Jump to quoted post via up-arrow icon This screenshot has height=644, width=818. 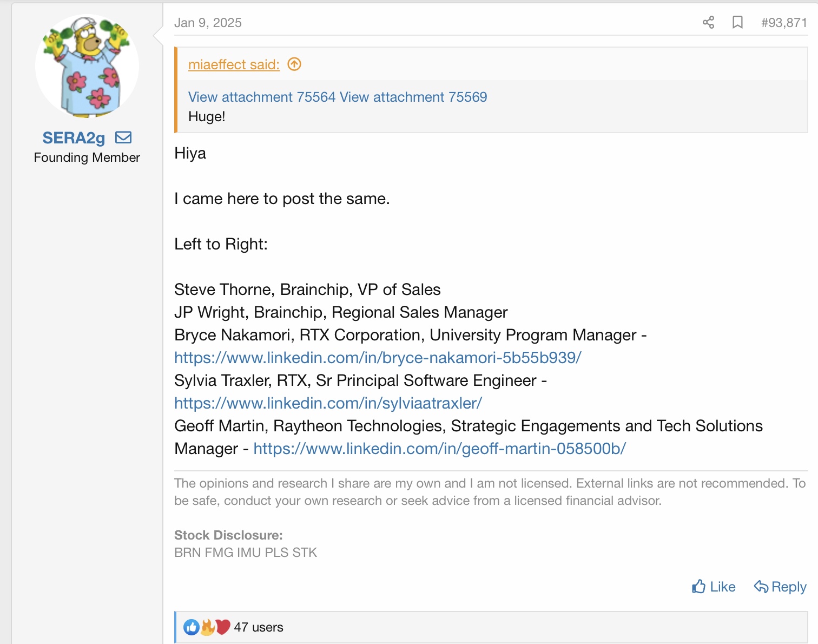[294, 64]
